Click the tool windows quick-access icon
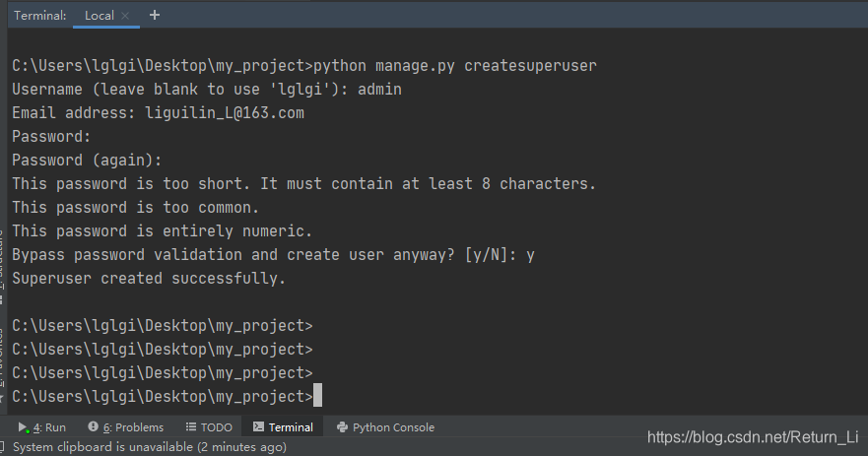 4,448
